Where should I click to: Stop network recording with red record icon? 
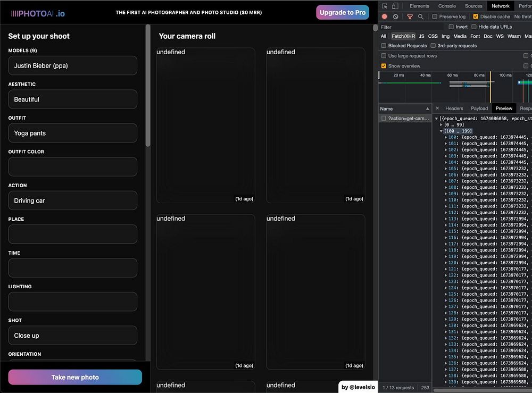point(385,16)
